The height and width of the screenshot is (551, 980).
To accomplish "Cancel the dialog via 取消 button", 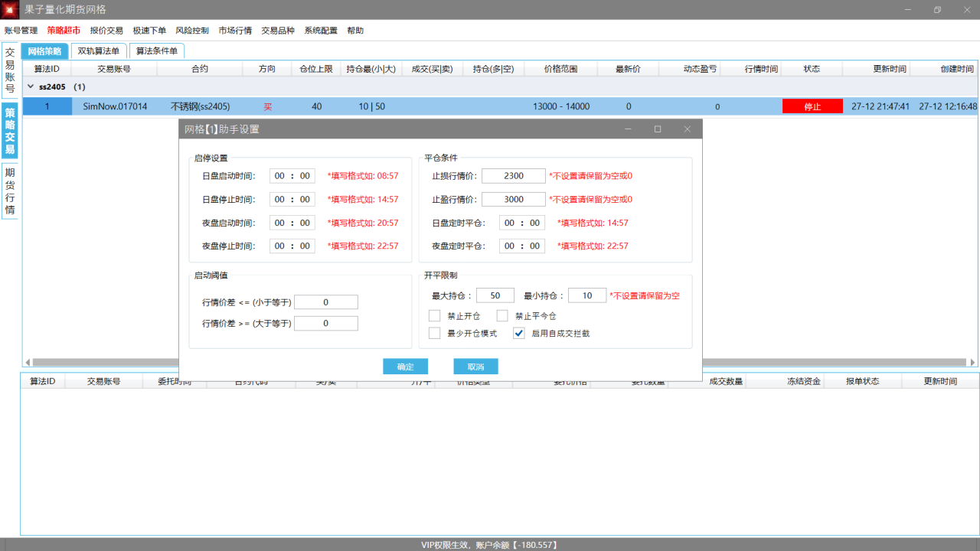I will 475,366.
